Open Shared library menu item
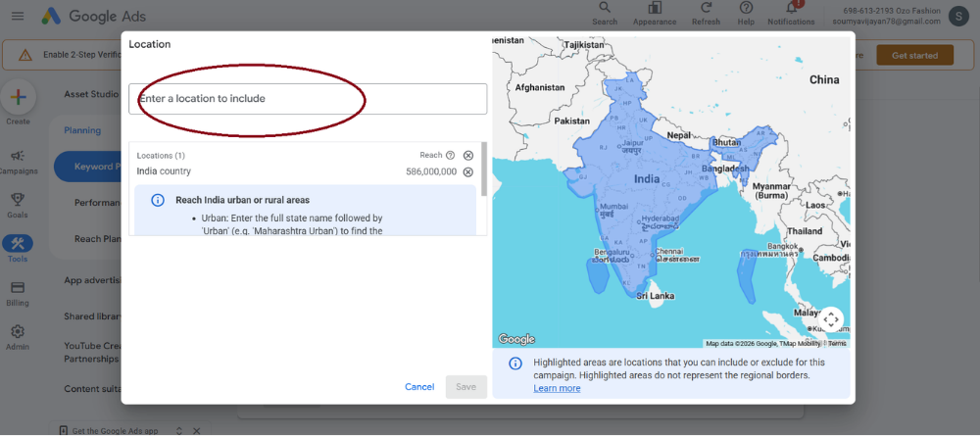980x436 pixels. point(92,316)
